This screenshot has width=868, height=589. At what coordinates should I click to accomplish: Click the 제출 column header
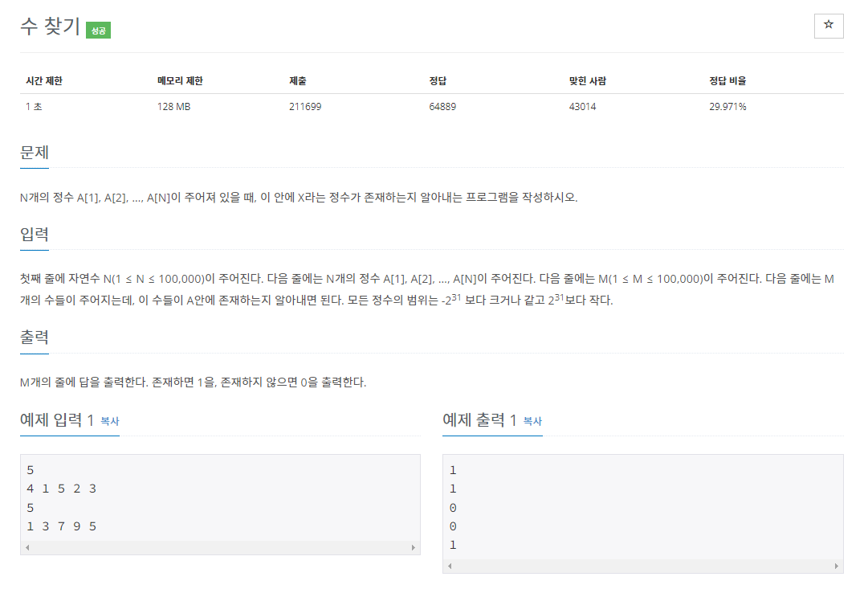tap(297, 81)
